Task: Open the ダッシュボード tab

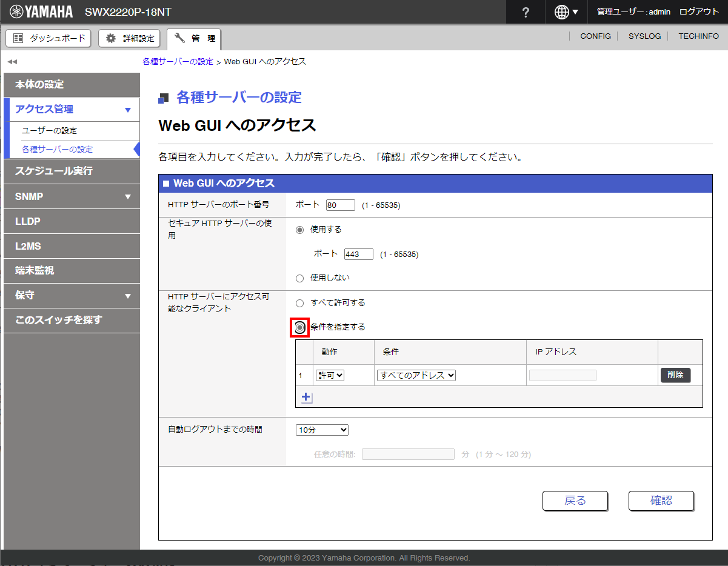Action: tap(48, 38)
